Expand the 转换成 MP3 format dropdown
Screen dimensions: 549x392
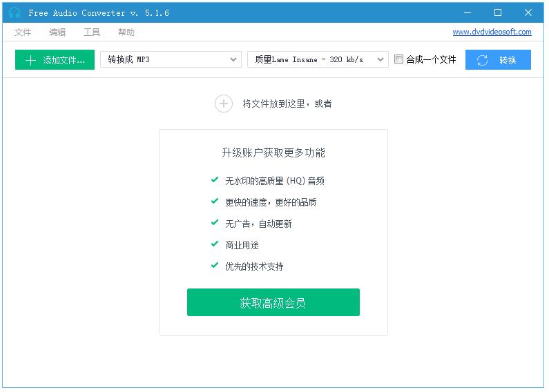[171, 59]
